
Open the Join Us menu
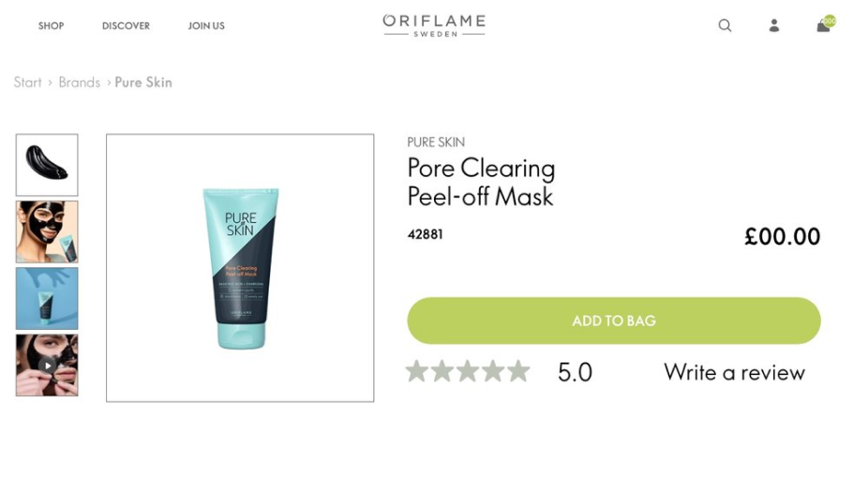pyautogui.click(x=206, y=26)
